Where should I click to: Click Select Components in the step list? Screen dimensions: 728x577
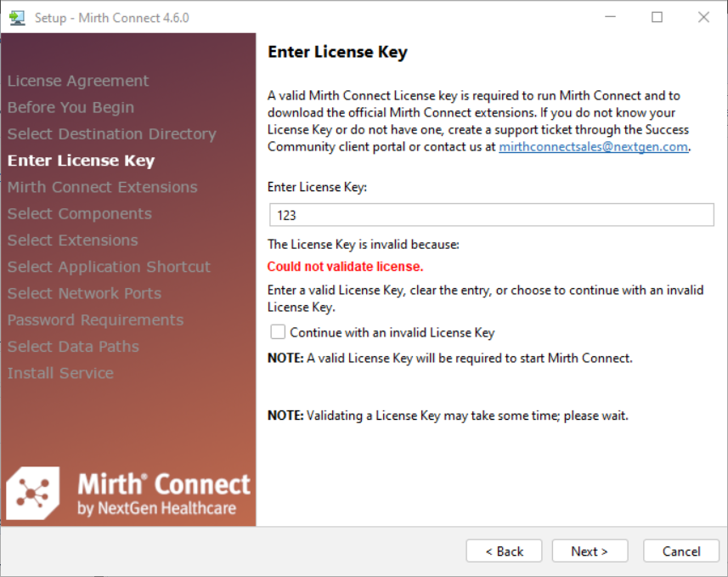[79, 213]
